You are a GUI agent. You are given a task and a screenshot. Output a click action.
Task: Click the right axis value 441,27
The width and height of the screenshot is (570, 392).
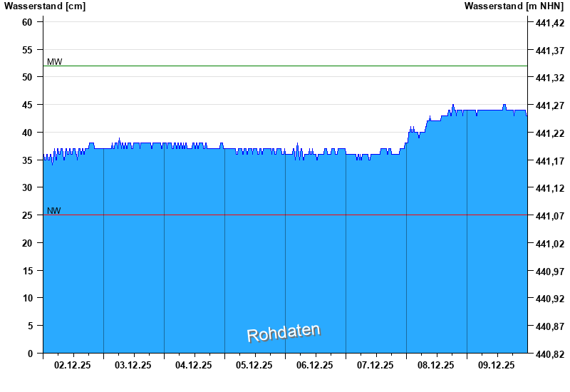(x=550, y=105)
